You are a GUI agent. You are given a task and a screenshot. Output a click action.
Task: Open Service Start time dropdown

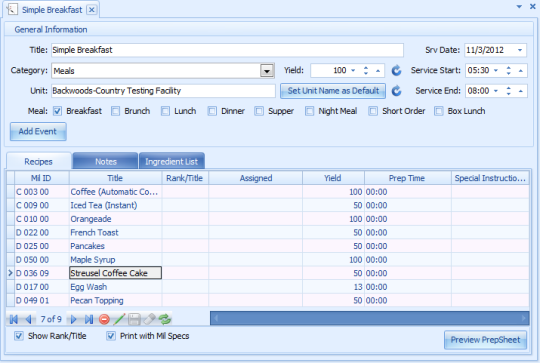[496, 71]
